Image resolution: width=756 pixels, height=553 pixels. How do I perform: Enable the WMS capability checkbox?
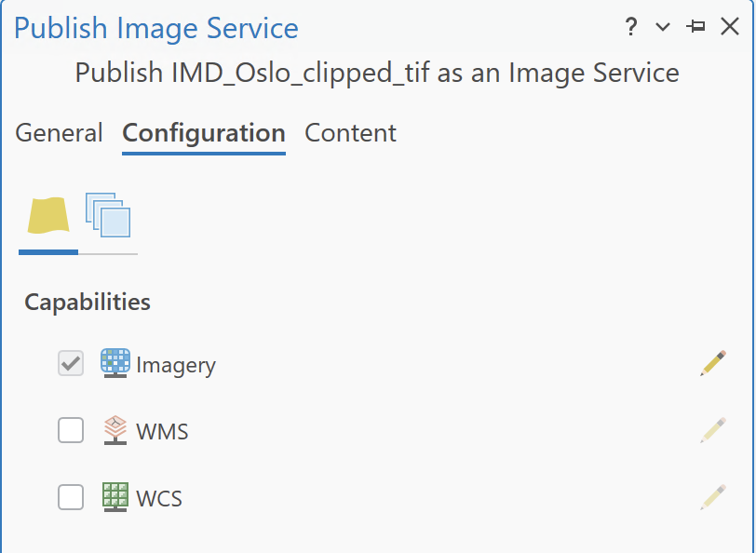point(71,430)
